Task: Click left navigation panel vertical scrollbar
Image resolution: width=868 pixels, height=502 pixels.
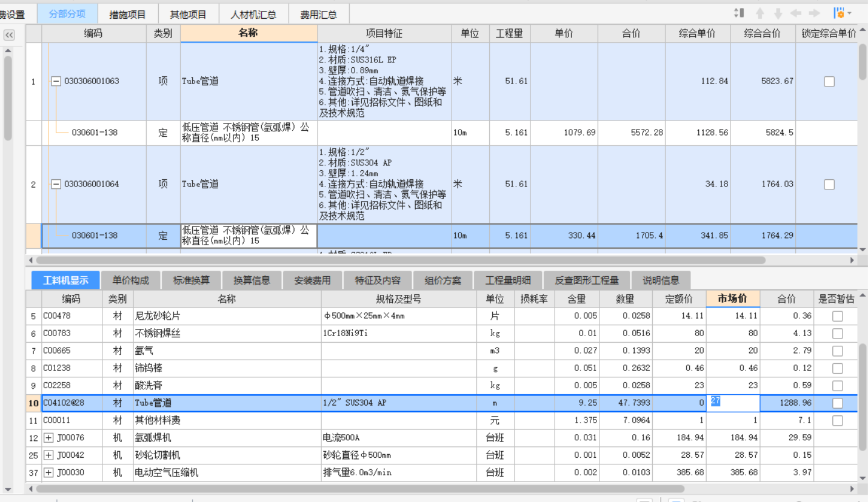Action: pos(8,98)
